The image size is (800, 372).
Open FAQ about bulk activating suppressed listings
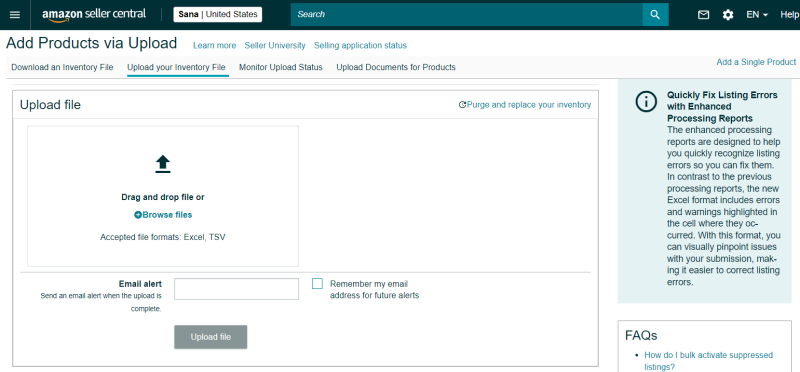[709, 361]
